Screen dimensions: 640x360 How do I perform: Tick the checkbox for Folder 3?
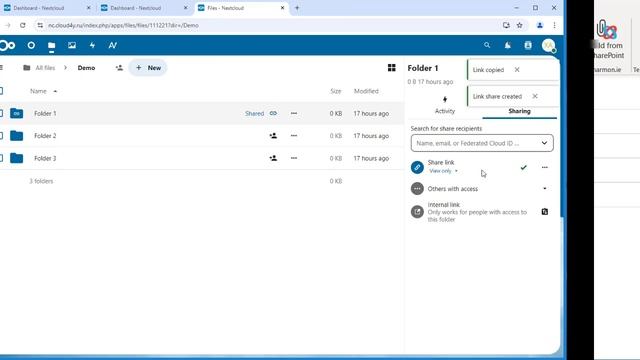(x=1, y=158)
